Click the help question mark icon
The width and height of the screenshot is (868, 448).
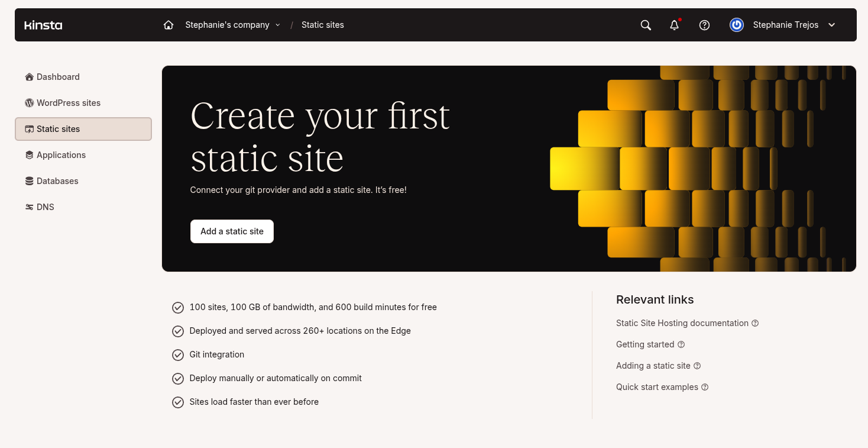click(704, 25)
